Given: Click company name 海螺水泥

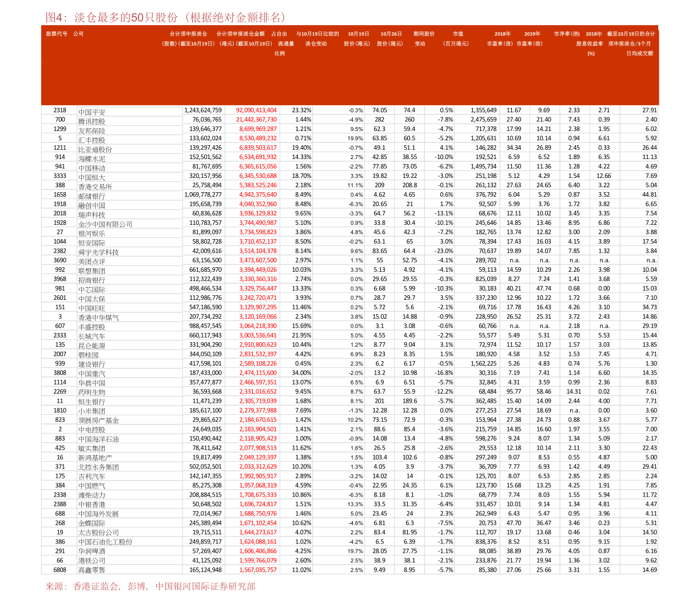Looking at the screenshot, I should (92, 158).
